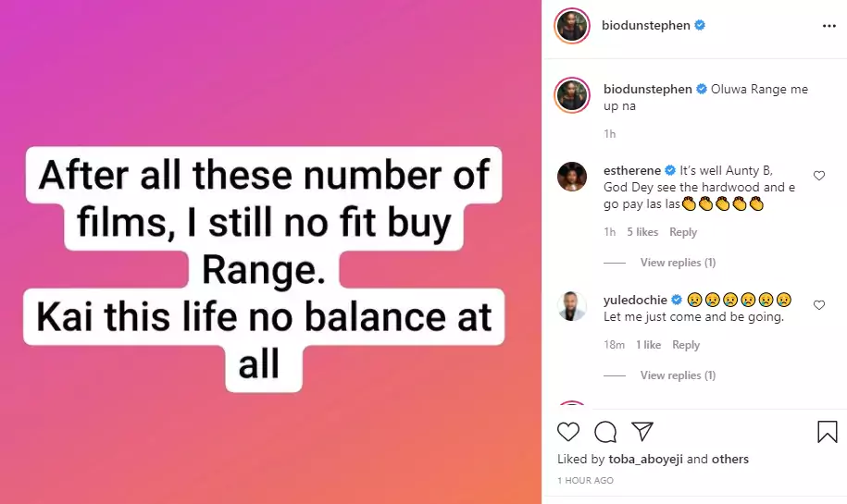This screenshot has width=847, height=504.
Task: View others who liked the post
Action: (x=731, y=460)
